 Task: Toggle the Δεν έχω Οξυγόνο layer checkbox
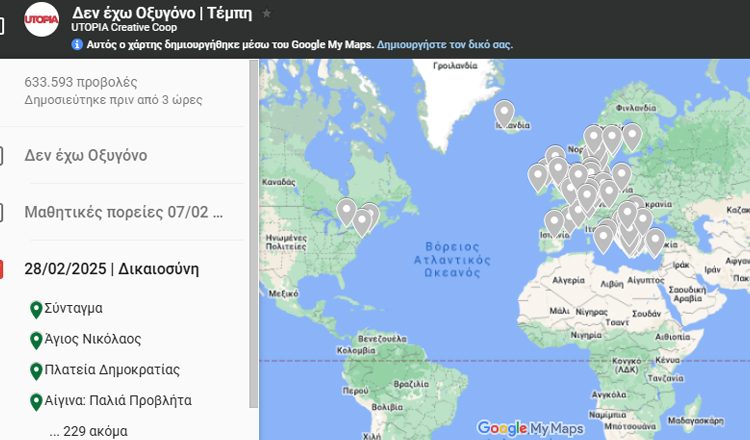(x=2, y=155)
